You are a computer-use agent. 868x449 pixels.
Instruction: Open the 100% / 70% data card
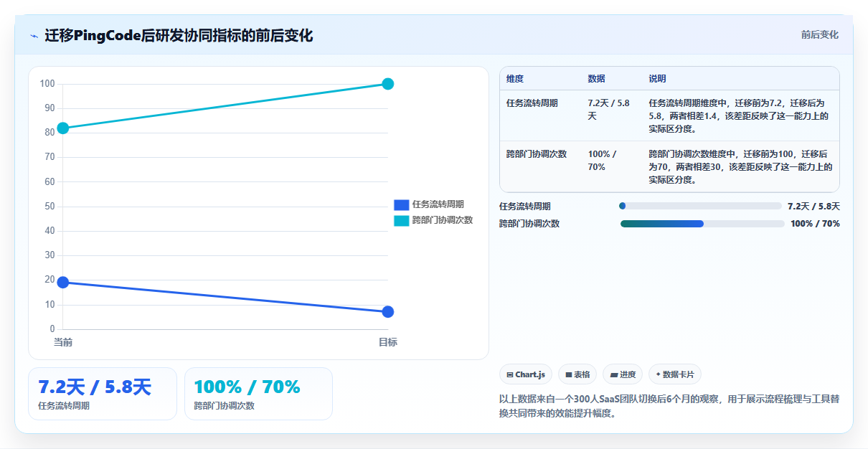pos(258,394)
